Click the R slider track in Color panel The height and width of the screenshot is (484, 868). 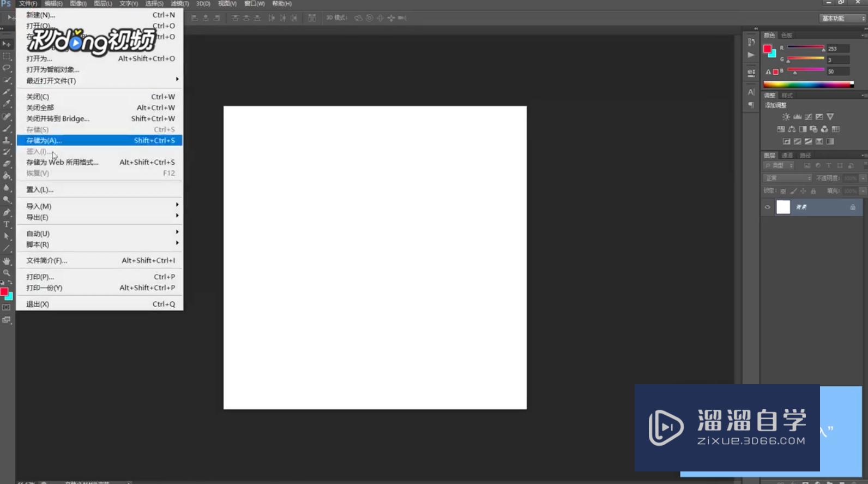805,47
